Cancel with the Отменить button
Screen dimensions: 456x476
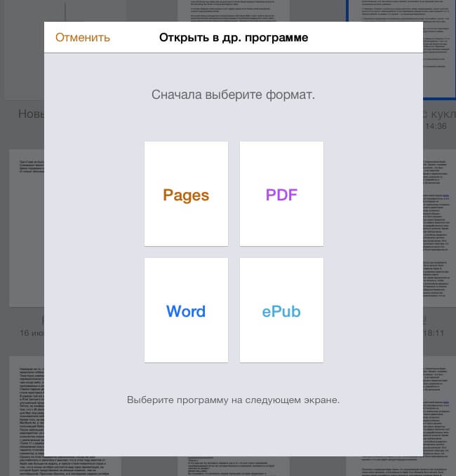click(83, 38)
